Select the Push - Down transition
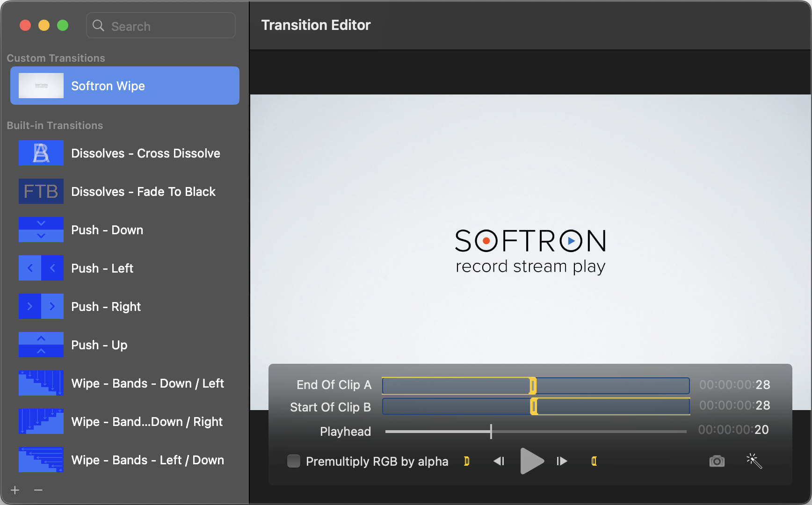This screenshot has height=505, width=812. 125,230
